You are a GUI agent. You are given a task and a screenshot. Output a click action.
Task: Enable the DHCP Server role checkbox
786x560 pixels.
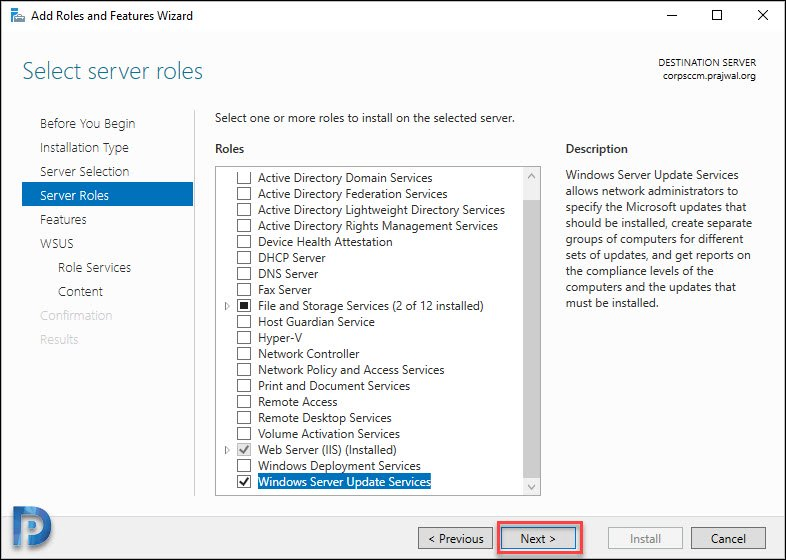244,258
